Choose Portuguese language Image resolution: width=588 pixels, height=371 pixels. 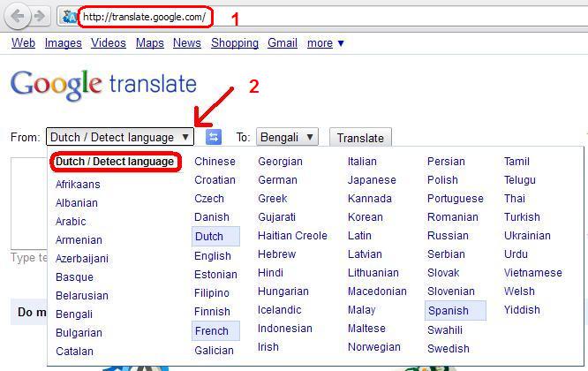456,199
